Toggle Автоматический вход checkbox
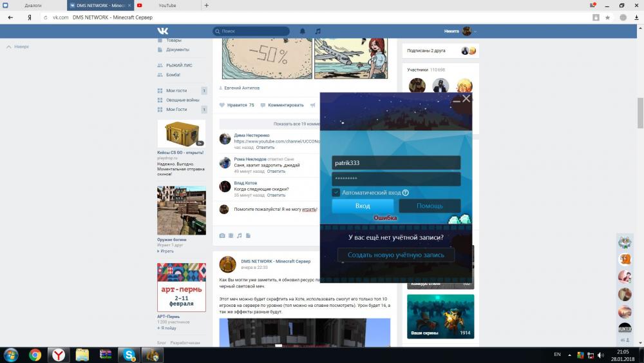 336,192
